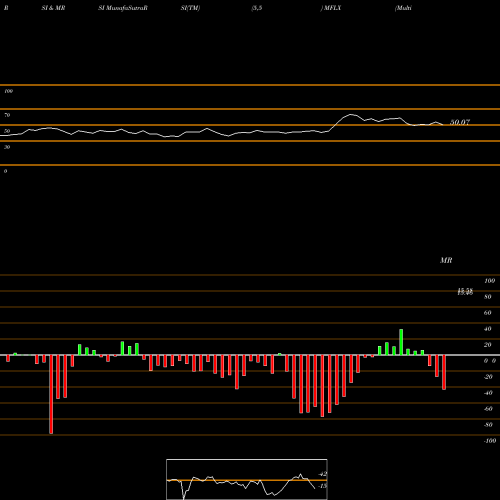This screenshot has width=500, height=500.
Task: Click the '-40' axis label of MR histogram
Action: pos(488,393)
